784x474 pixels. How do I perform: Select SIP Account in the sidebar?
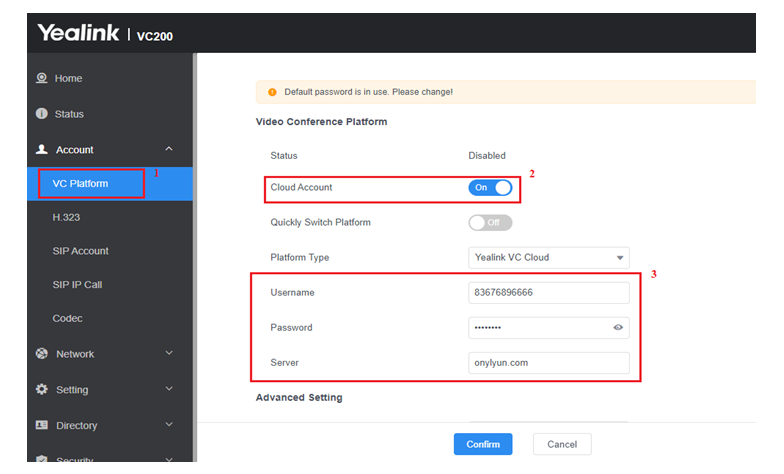pyautogui.click(x=80, y=251)
